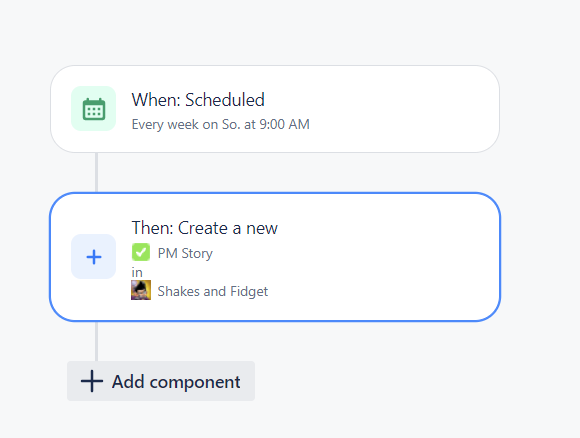The width and height of the screenshot is (580, 438).
Task: Click the 'Then: Create a new' heading
Action: 205,228
